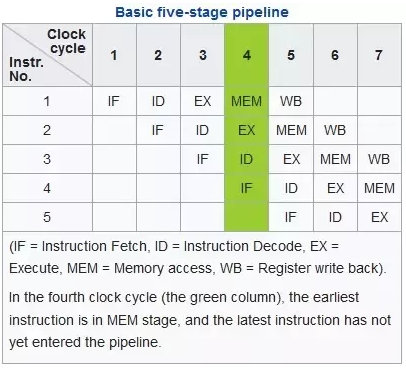Click instruction number 5 row label

point(47,217)
